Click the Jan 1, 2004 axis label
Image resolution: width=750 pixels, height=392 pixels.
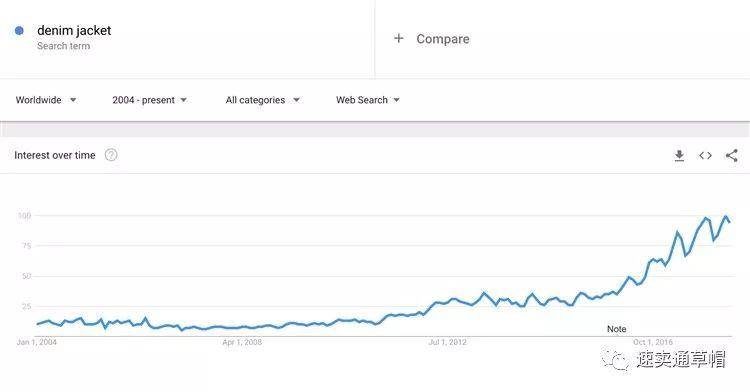coord(37,342)
